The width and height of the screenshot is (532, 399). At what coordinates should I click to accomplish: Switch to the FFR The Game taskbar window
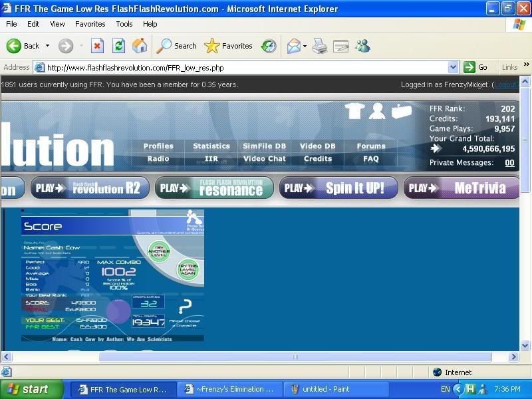(x=124, y=390)
